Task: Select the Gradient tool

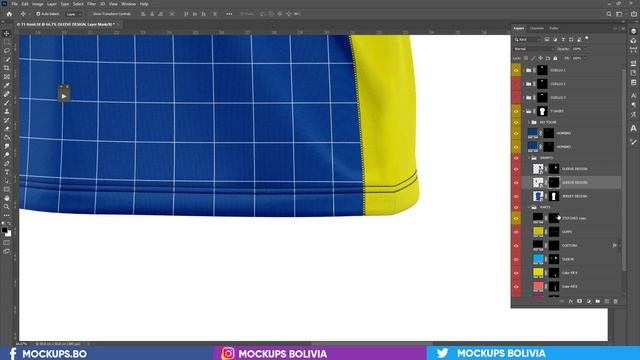Action: [7, 138]
